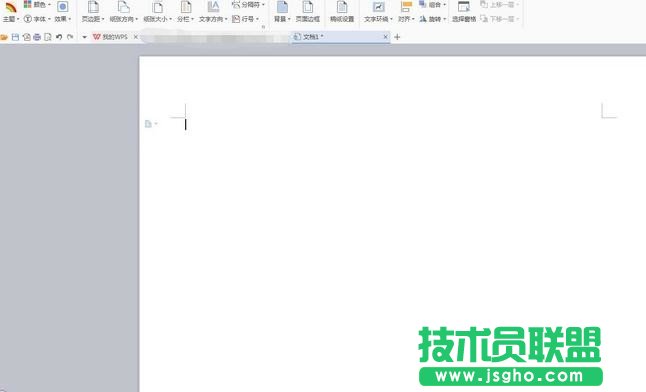This screenshot has height=392, width=646.
Task: Open the 页边距 page margins options
Action: (93, 12)
